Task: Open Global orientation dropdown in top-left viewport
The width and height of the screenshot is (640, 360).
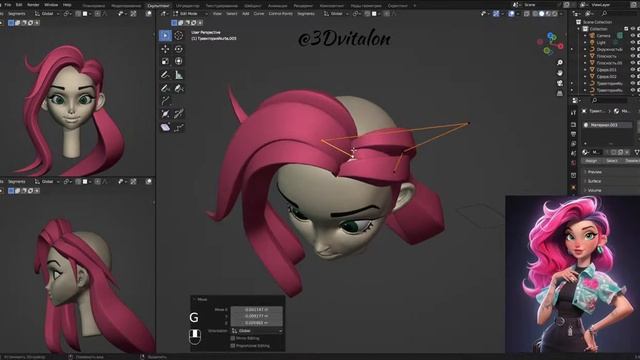Action: (x=47, y=13)
